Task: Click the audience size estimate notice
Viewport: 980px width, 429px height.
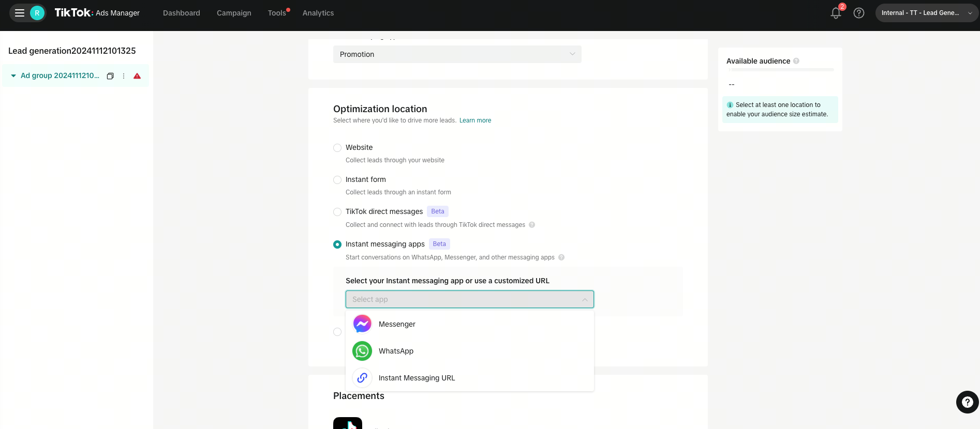Action: point(780,110)
